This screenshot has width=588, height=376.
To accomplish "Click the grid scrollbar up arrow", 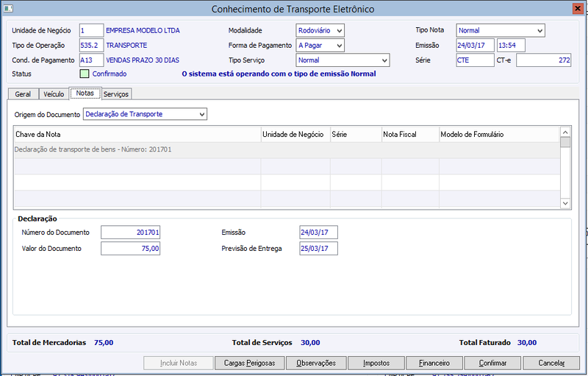I will 565,132.
